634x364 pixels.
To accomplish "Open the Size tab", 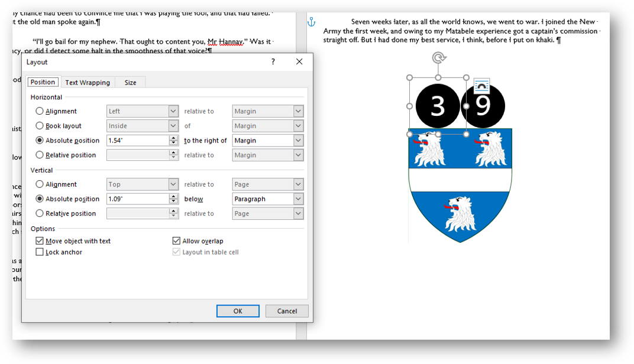I will click(x=130, y=83).
